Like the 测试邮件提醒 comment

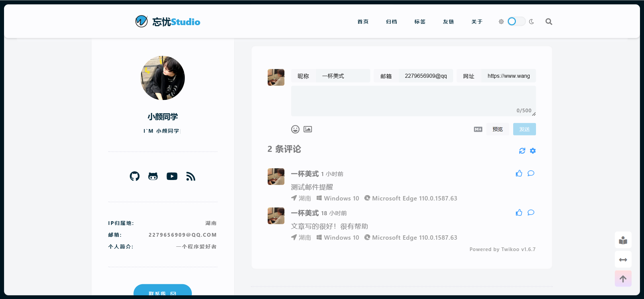point(519,173)
